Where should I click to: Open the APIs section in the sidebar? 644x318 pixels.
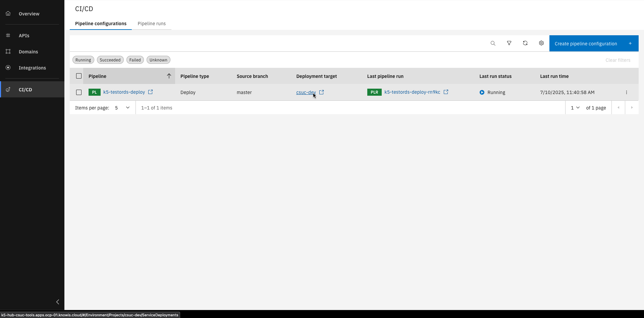click(8, 35)
